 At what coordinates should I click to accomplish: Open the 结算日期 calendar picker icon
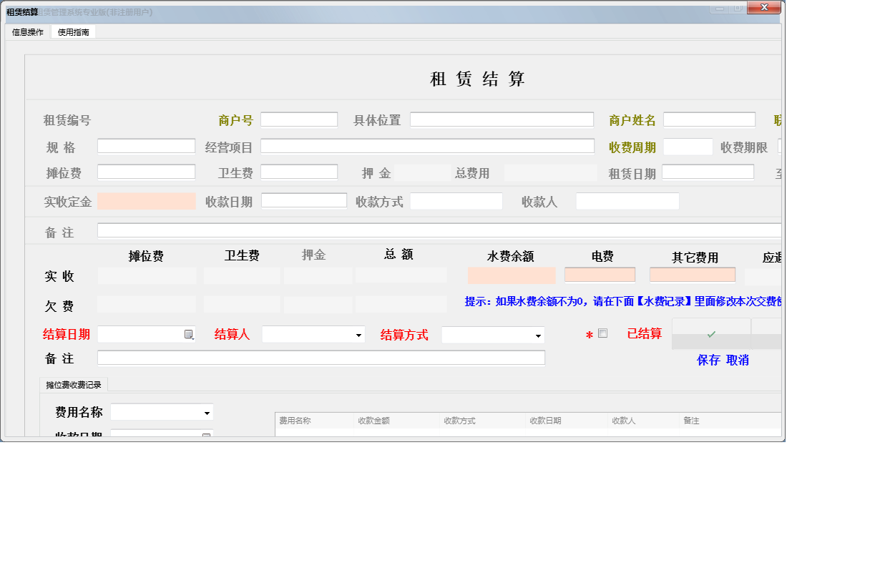(188, 334)
